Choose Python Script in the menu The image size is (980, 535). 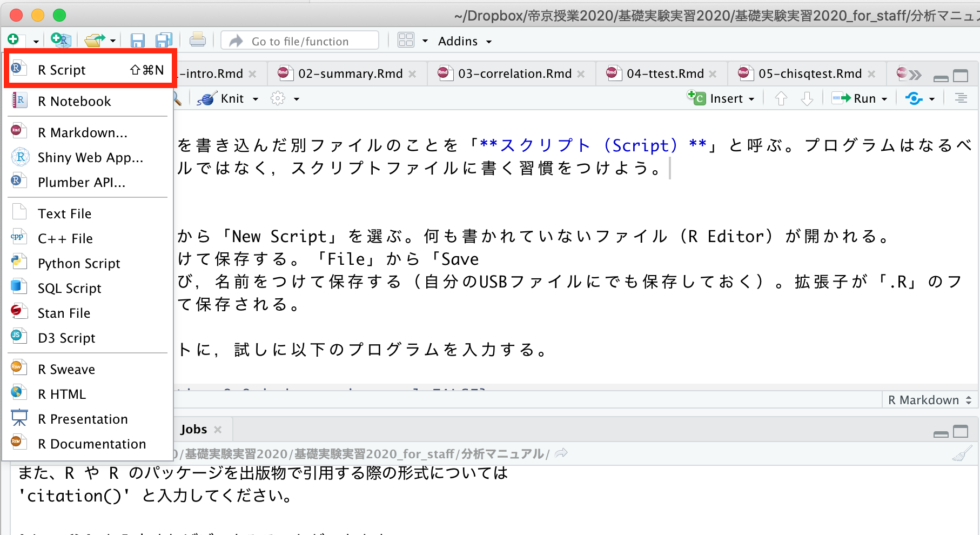point(79,263)
